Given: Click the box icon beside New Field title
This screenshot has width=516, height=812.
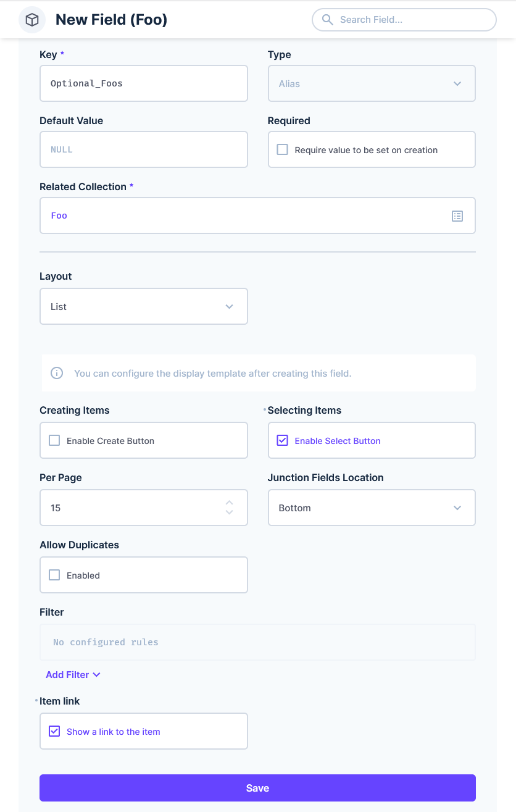Looking at the screenshot, I should [32, 20].
